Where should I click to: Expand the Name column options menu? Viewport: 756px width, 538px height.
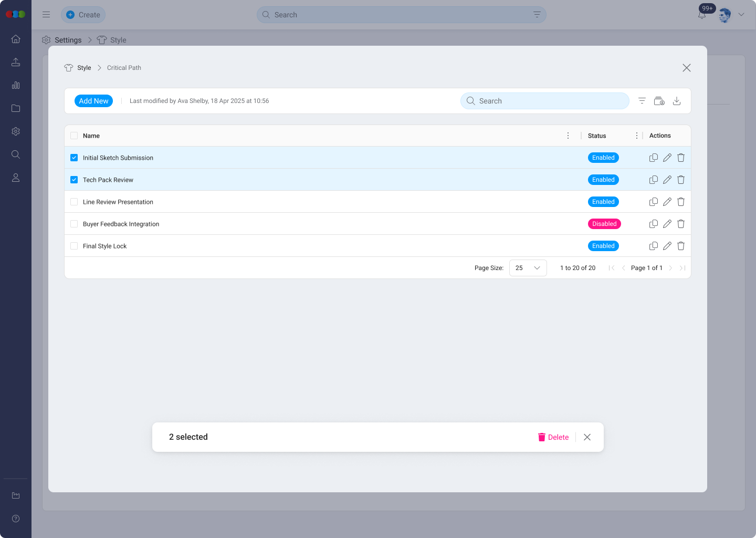[x=568, y=136]
